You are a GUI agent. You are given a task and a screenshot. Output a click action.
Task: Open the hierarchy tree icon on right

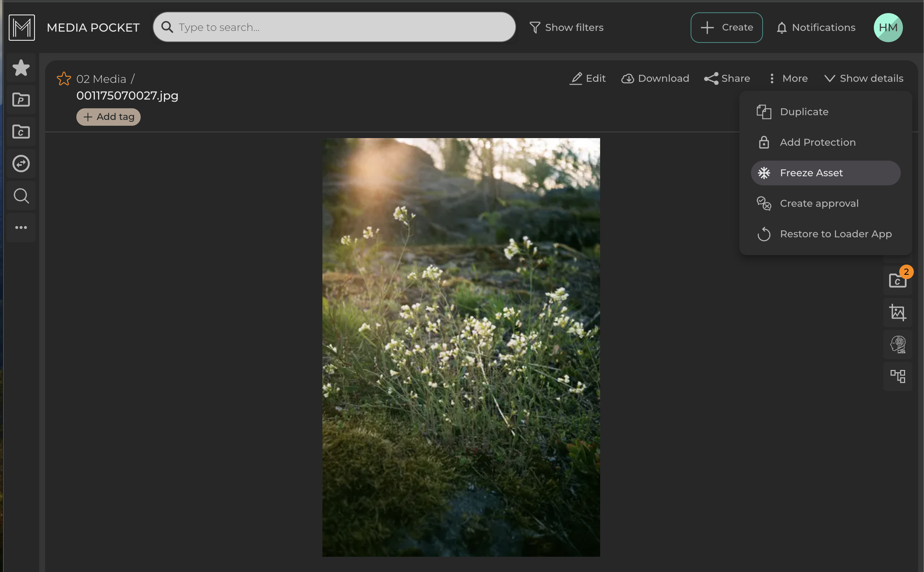tap(897, 376)
